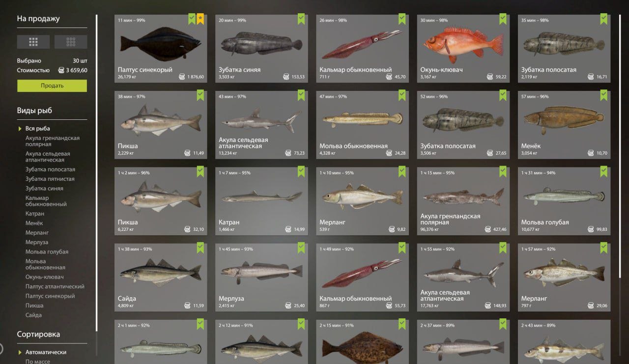Click the green Продать button
Viewport: 629px width, 364px height.
click(52, 85)
